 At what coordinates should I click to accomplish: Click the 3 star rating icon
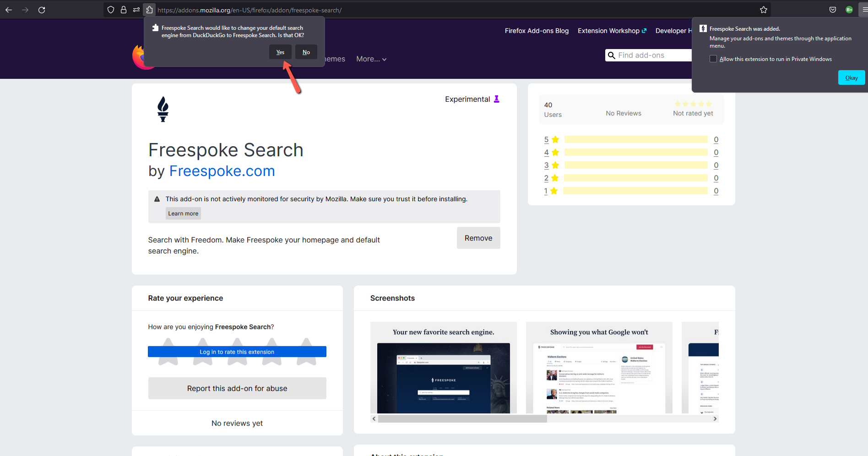pos(555,165)
